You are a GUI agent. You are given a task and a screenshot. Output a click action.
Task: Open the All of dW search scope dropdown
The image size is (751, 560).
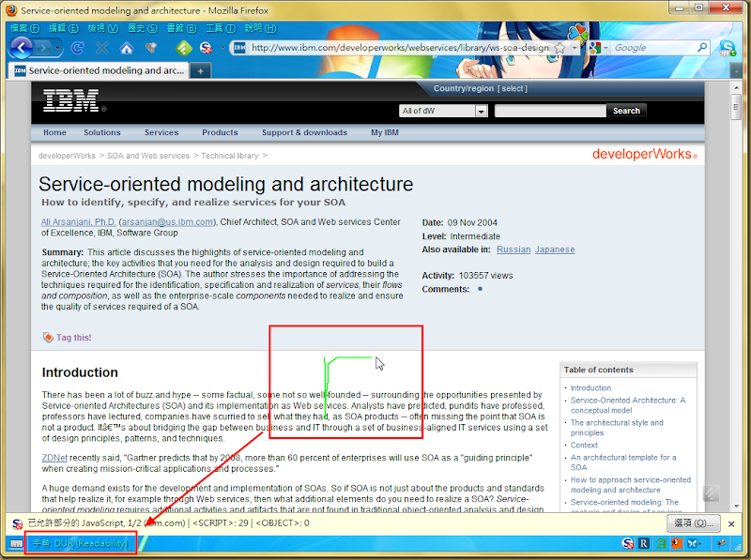443,111
